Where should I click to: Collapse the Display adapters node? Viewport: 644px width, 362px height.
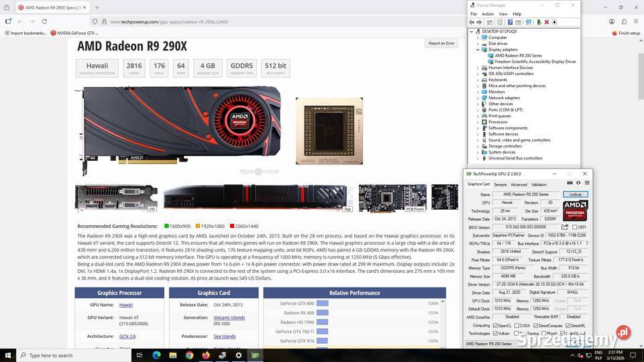(x=478, y=49)
